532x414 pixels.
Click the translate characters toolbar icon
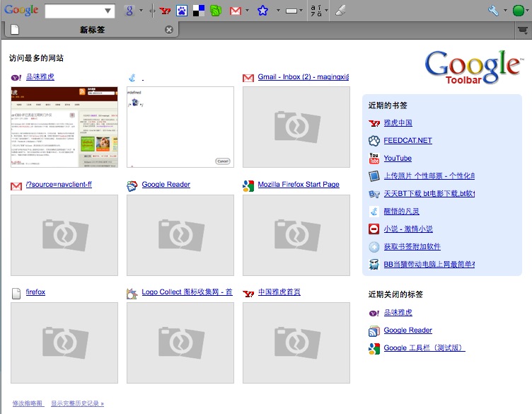click(x=316, y=11)
